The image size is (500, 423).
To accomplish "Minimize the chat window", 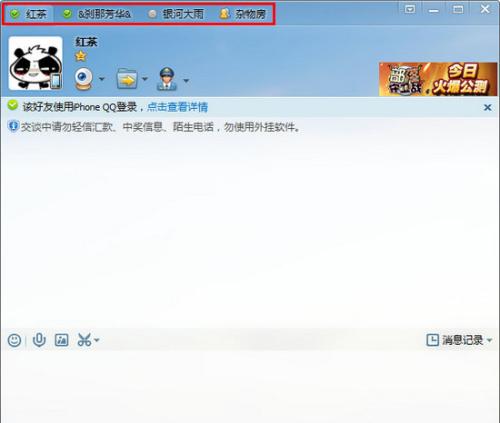I will pos(434,11).
